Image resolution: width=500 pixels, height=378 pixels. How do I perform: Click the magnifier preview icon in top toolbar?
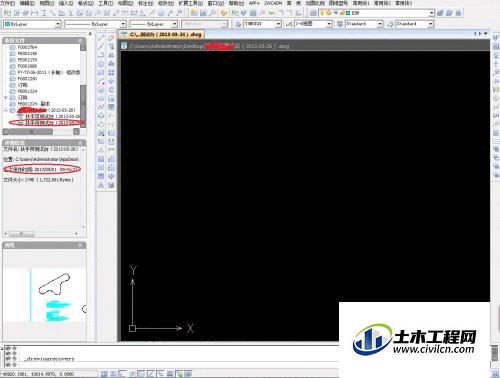point(212,13)
